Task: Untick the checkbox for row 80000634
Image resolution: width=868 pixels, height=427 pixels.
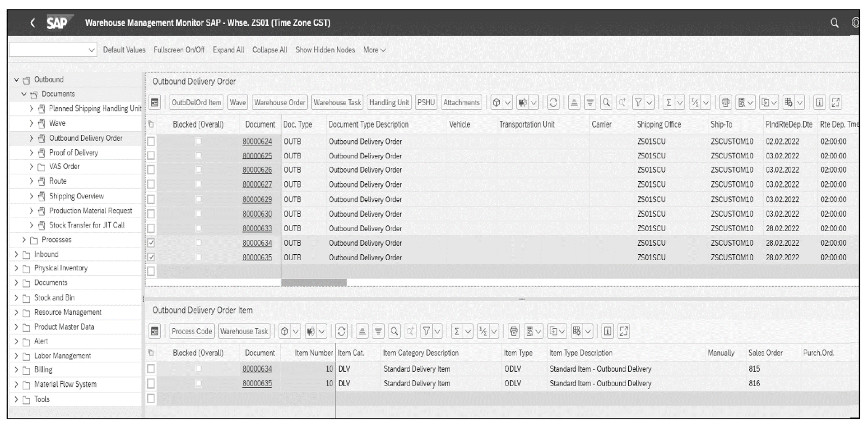Action: [151, 243]
